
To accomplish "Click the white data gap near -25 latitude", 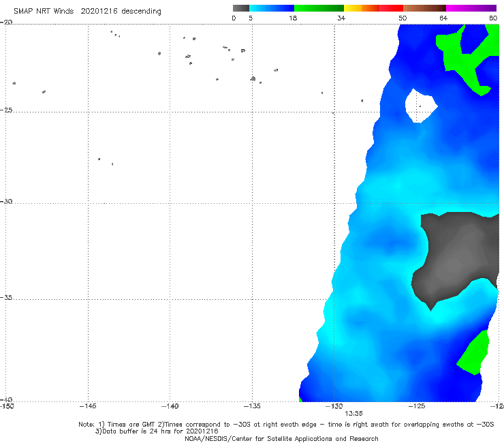I will [420, 106].
